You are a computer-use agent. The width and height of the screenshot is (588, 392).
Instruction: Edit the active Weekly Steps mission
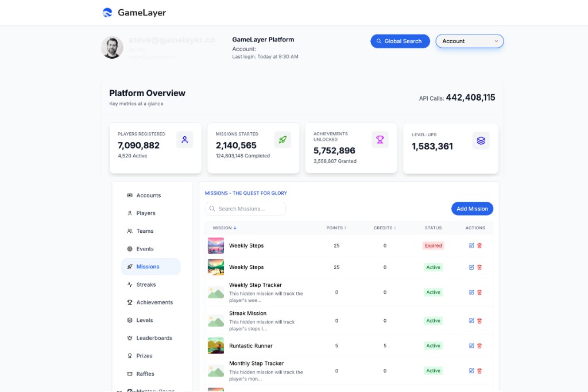click(471, 267)
